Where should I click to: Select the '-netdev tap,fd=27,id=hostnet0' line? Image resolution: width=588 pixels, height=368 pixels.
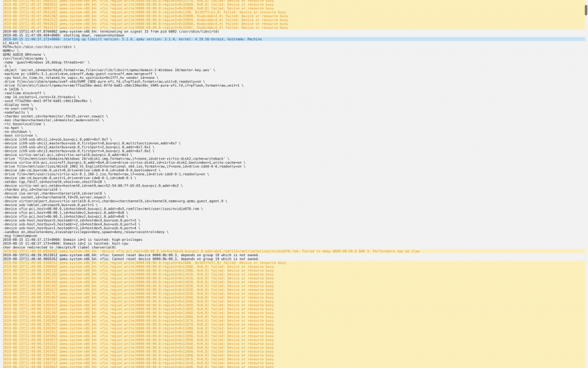(54, 182)
